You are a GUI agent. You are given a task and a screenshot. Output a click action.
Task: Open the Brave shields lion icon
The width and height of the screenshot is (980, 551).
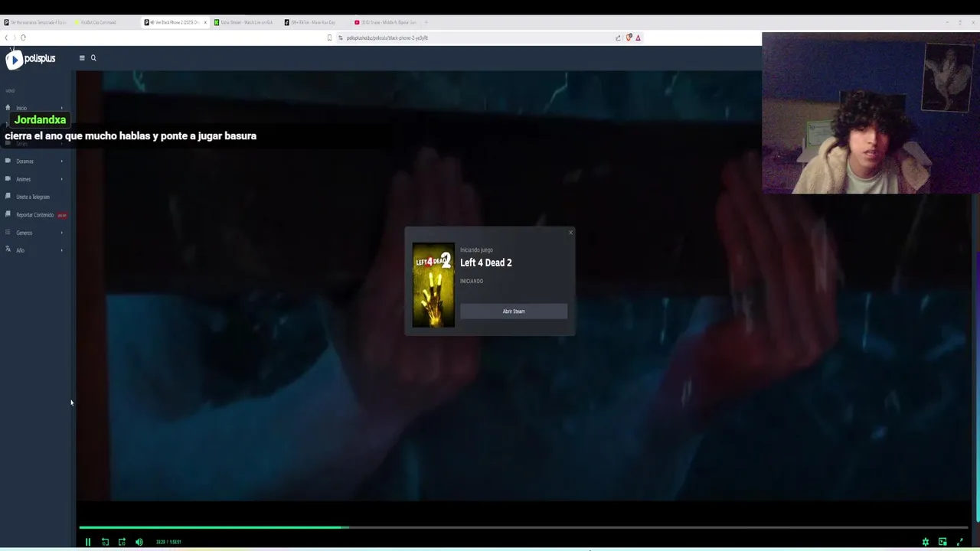629,37
